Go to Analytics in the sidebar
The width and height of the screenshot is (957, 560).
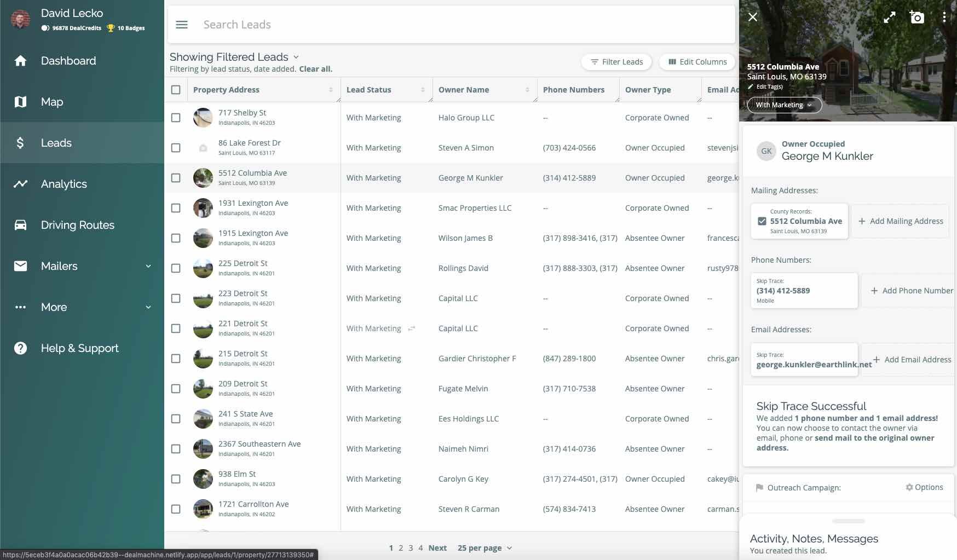(x=64, y=184)
